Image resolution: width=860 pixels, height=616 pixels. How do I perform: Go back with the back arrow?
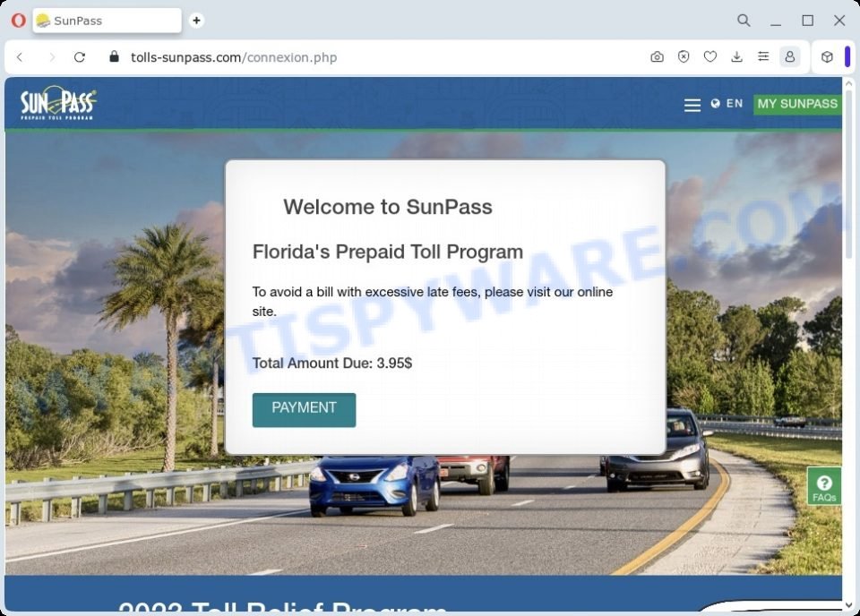(x=21, y=57)
